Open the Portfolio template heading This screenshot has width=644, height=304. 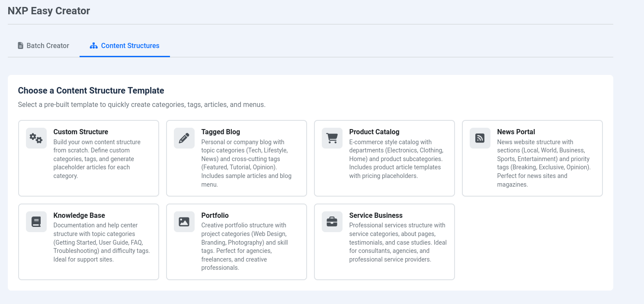[x=215, y=215]
